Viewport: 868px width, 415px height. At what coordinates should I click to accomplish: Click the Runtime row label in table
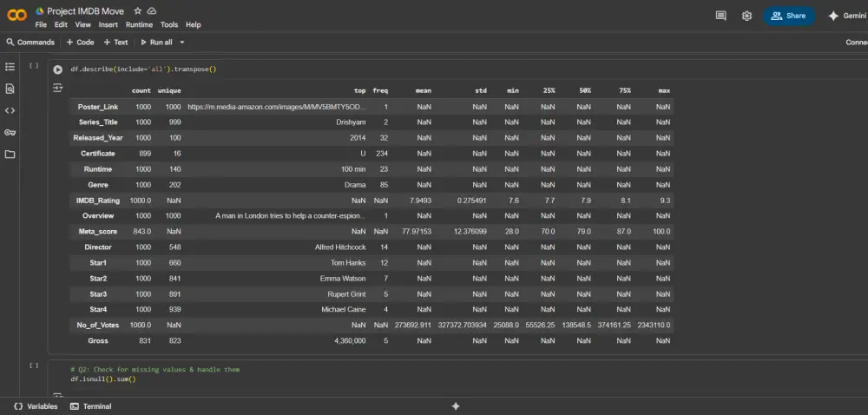coord(98,168)
